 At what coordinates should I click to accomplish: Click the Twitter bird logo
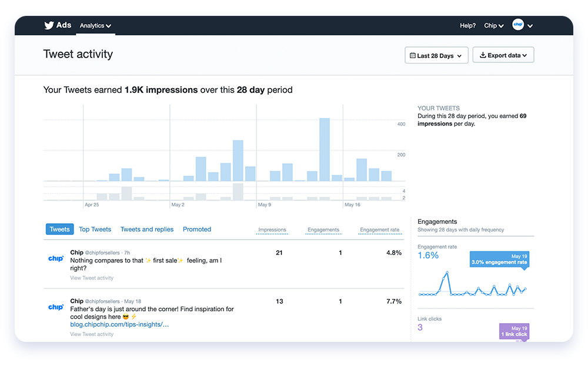pos(49,25)
